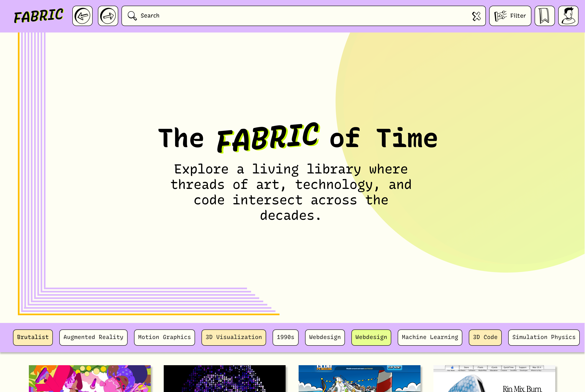The width and height of the screenshot is (585, 392).
Task: Click the search magnifier icon
Action: 132,15
